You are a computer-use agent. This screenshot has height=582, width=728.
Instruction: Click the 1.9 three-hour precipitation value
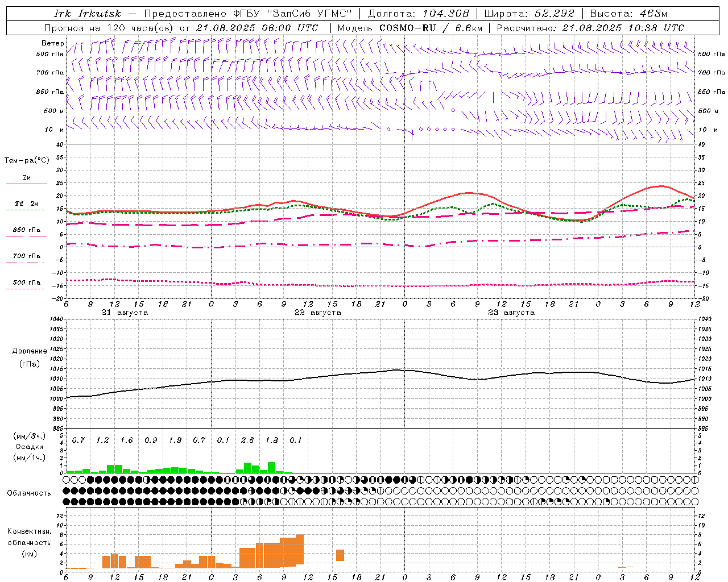coord(175,440)
